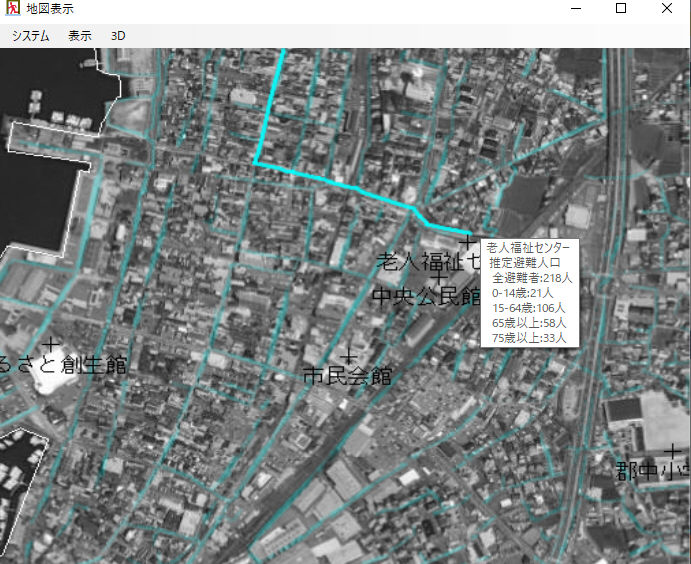The image size is (691, 564).
Task: Select the cross marker above ふるさと創生館
Action: click(x=49, y=345)
